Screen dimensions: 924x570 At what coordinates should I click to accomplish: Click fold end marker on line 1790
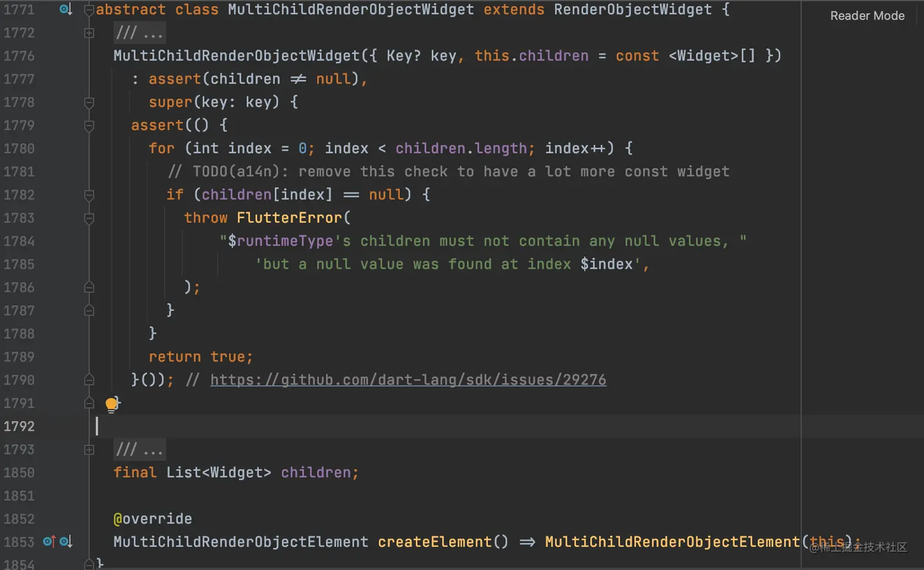pos(89,380)
